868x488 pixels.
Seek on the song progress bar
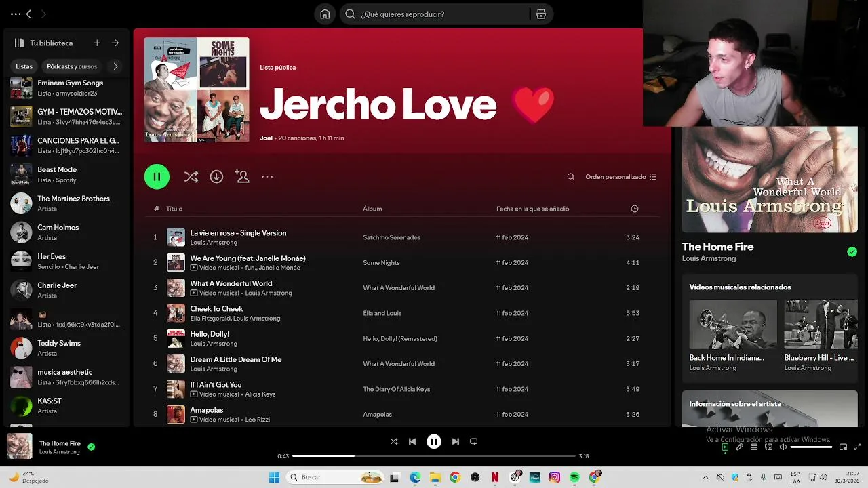click(x=433, y=456)
